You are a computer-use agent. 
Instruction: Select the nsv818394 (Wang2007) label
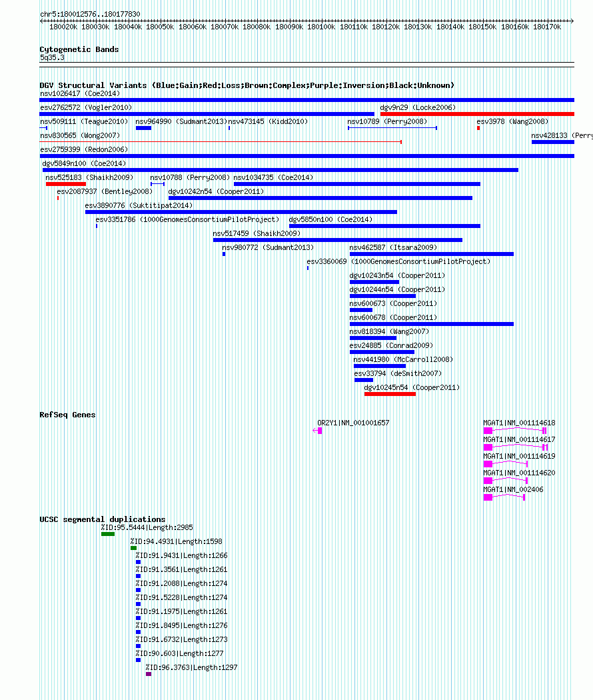click(x=389, y=332)
